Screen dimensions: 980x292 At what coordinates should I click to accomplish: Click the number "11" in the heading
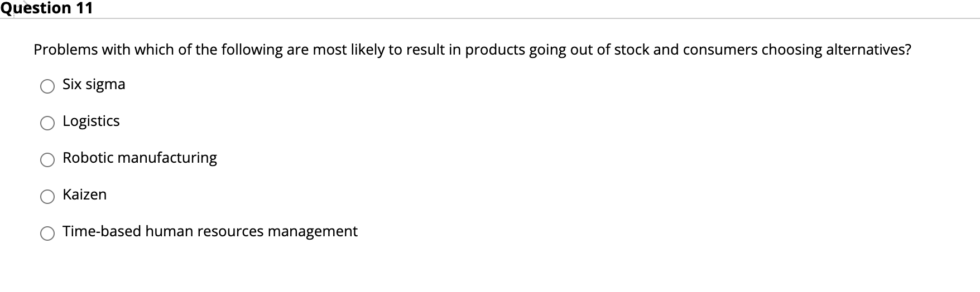84,8
